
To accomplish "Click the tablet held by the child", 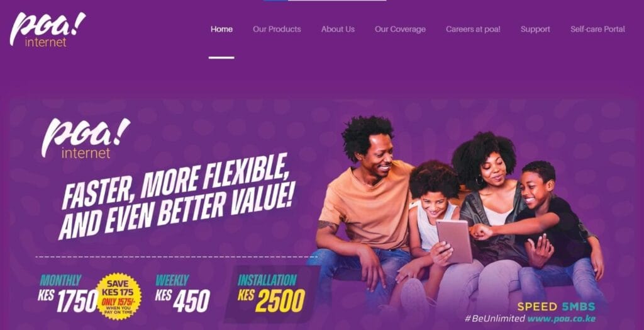I will [x=454, y=242].
